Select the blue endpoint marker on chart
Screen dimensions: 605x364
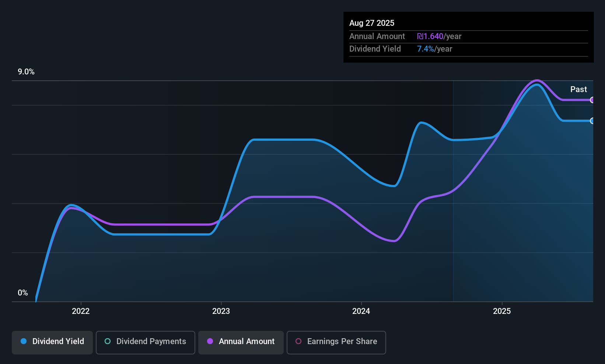pyautogui.click(x=592, y=121)
